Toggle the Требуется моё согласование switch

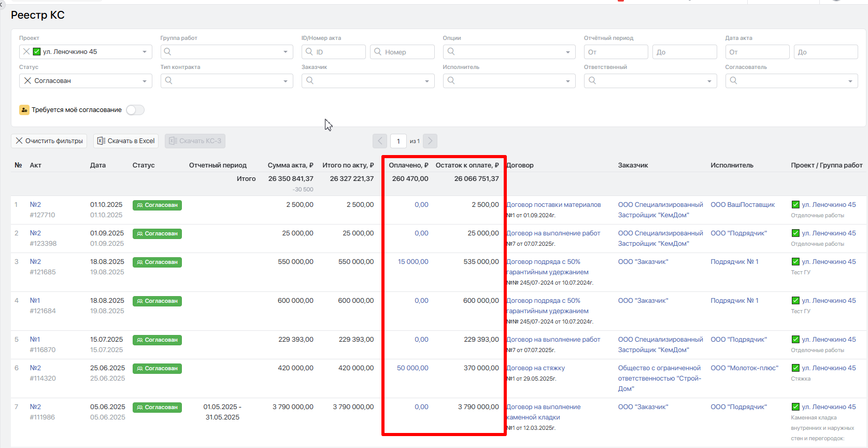pos(135,110)
